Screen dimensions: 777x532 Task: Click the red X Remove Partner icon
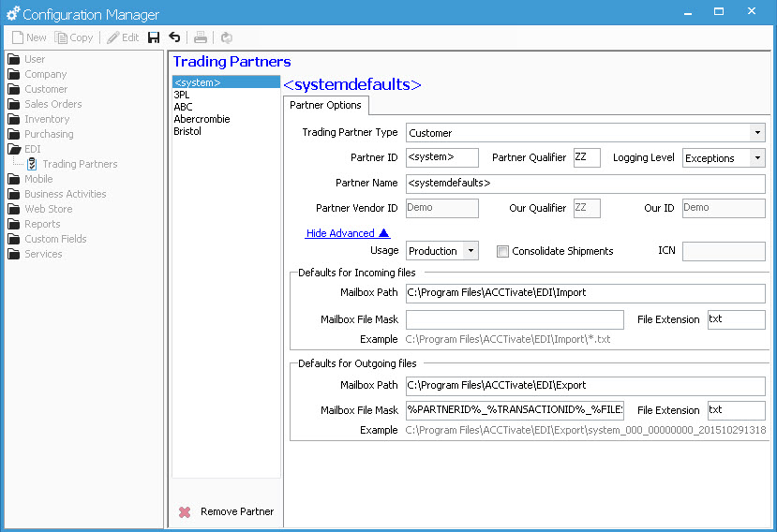coord(185,512)
